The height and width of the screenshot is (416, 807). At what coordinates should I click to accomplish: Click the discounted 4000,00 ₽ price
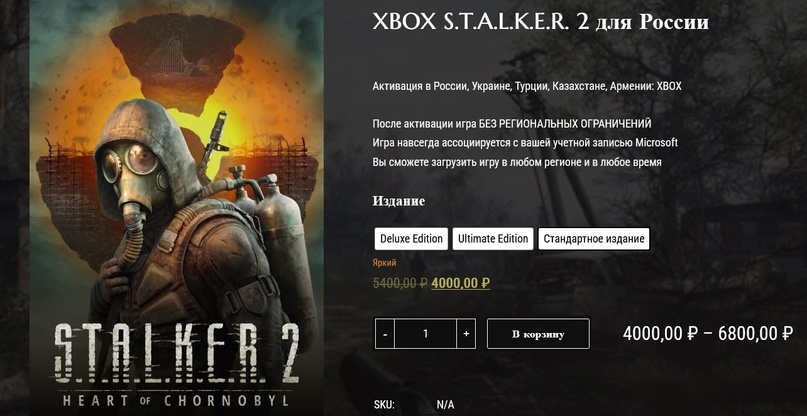[461, 283]
